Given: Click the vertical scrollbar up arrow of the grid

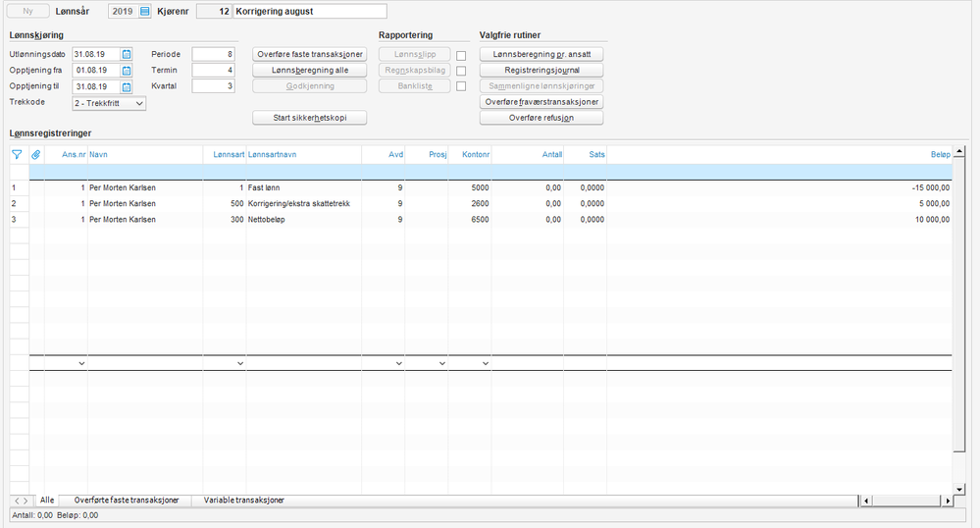Looking at the screenshot, I should click(x=959, y=151).
